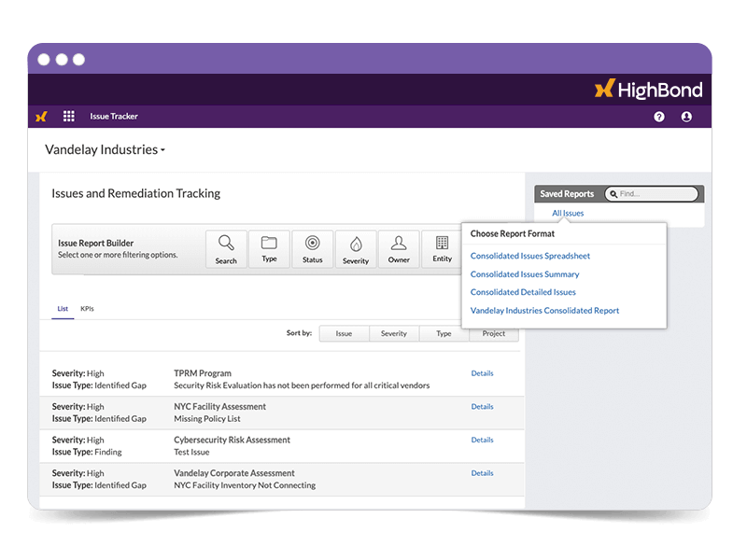Sort by Type
The height and width of the screenshot is (560, 747).
click(444, 333)
